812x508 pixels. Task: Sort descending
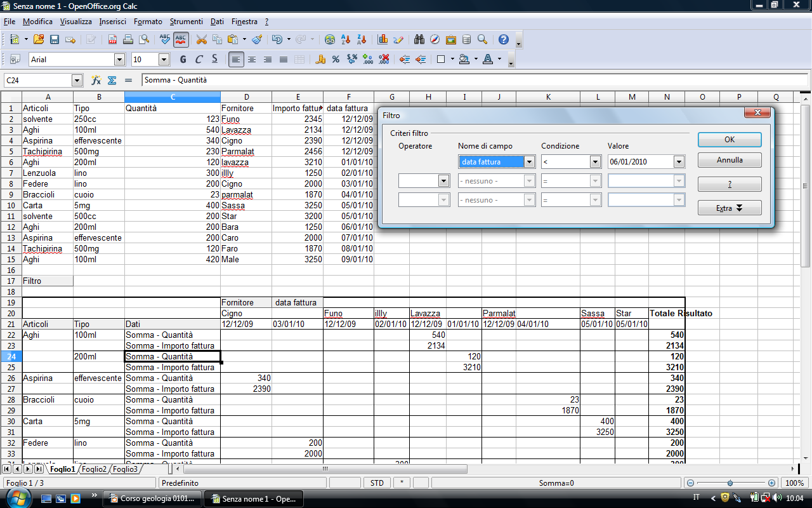(x=362, y=39)
